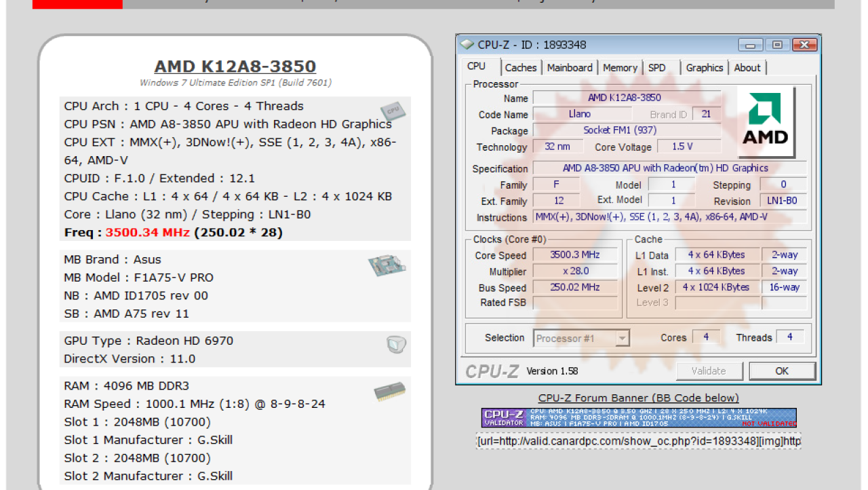Click the 'CPUID : F.1.0' line
The width and height of the screenshot is (868, 490).
[159, 178]
